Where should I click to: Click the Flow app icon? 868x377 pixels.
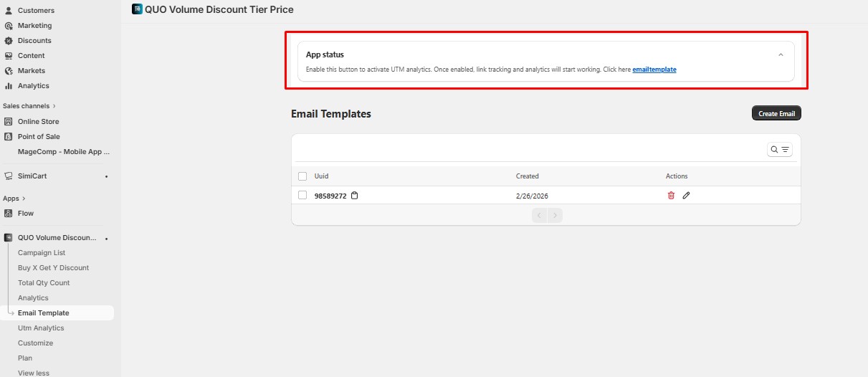pyautogui.click(x=9, y=214)
